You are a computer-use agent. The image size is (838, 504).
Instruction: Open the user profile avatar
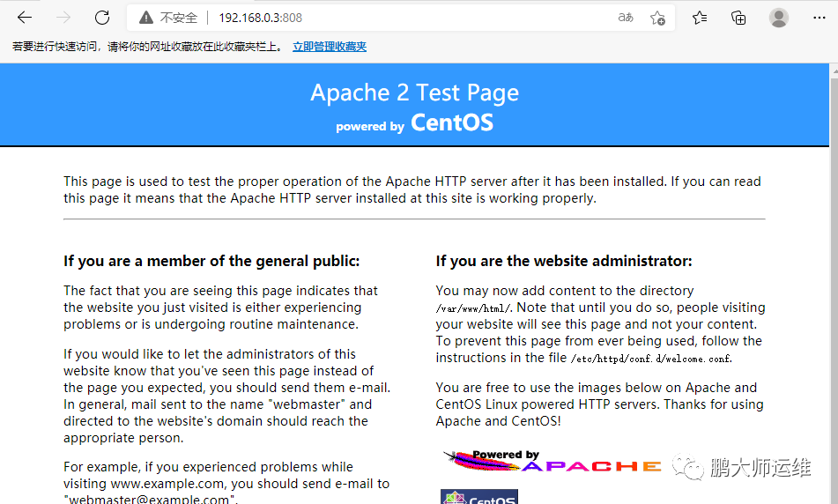(x=779, y=18)
